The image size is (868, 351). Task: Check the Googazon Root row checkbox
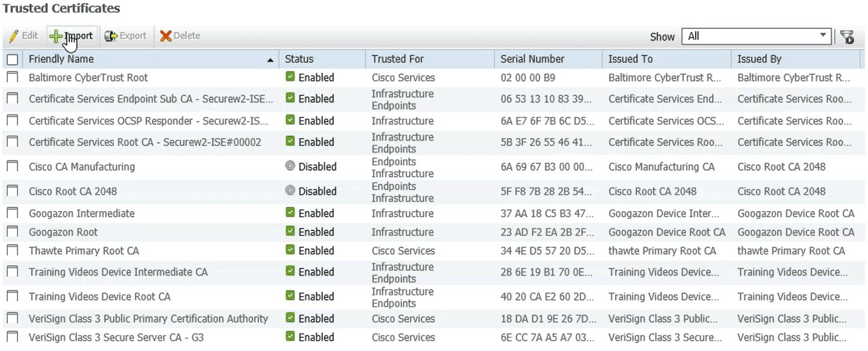(12, 232)
